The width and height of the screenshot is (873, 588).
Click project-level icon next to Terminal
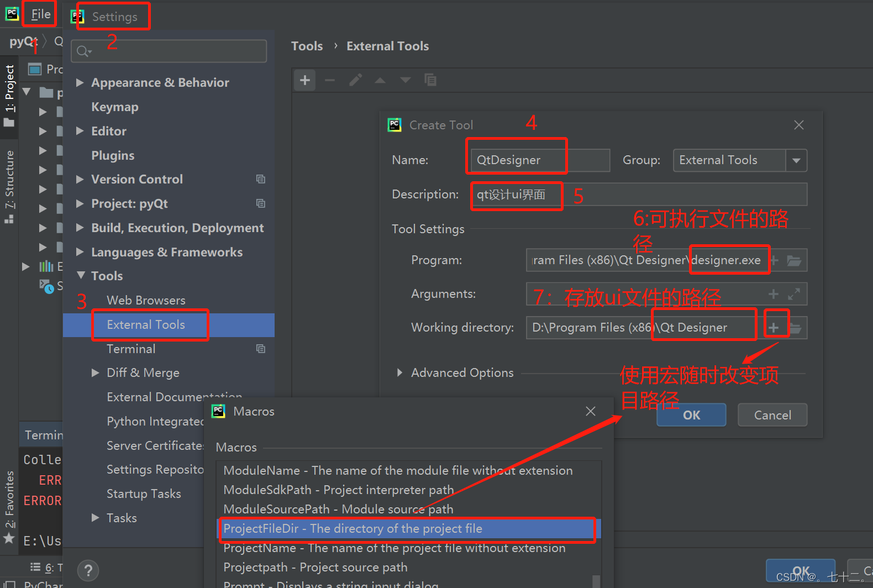click(261, 349)
